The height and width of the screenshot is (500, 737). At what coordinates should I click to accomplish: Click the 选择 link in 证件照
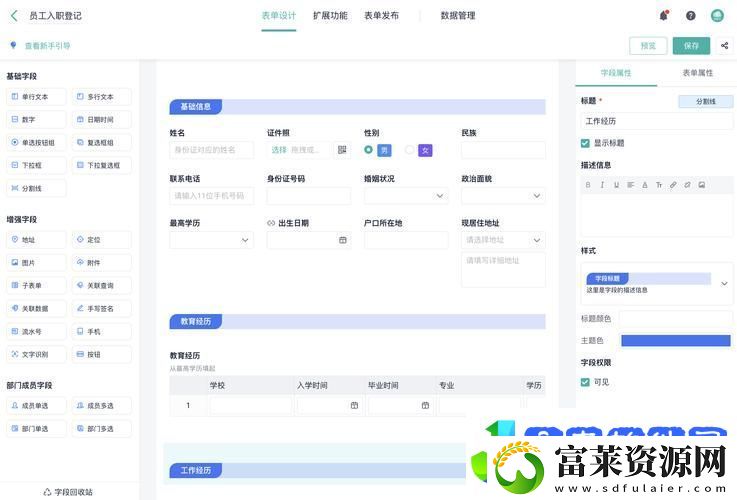pos(279,150)
